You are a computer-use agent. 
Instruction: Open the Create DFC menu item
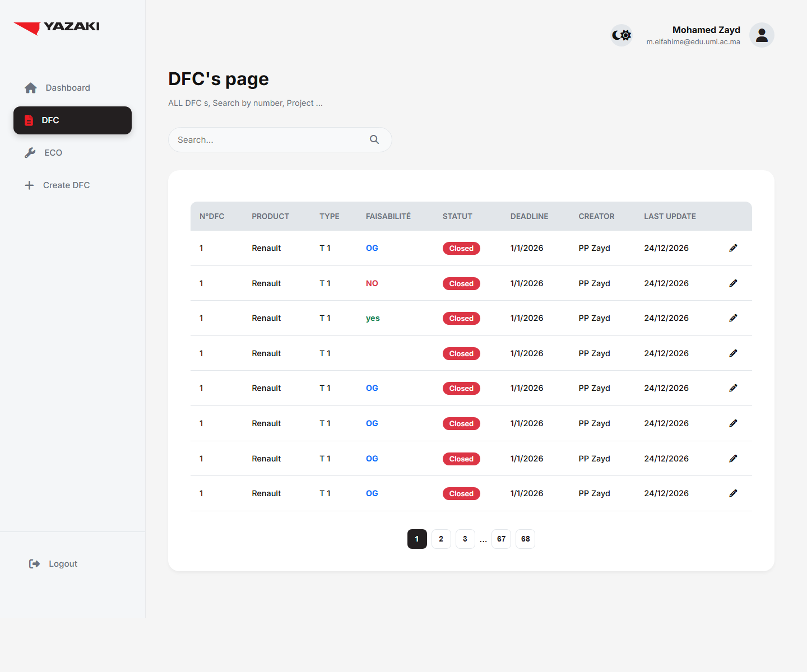tap(72, 185)
